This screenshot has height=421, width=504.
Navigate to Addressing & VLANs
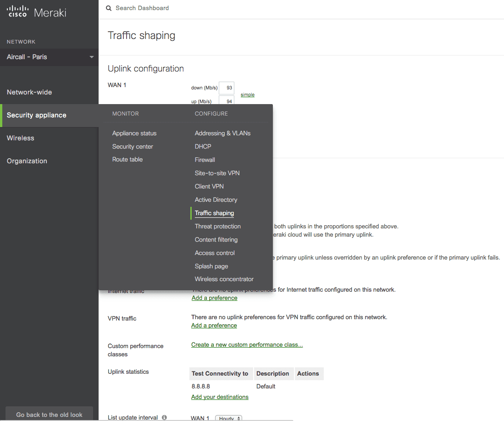point(222,133)
